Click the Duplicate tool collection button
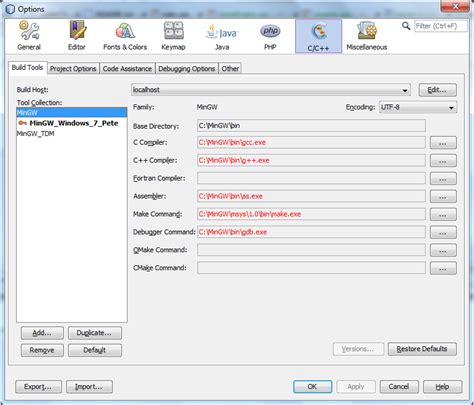 tap(95, 333)
